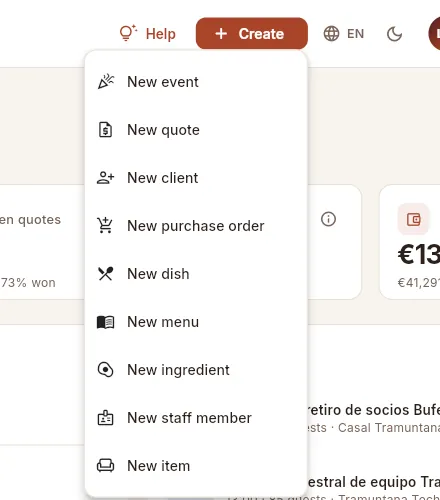Viewport: 440px width, 500px height.
Task: Click the wallet icon on revenue card
Action: click(x=414, y=219)
